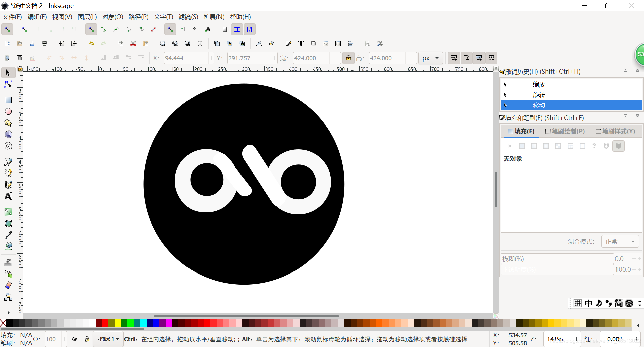Image resolution: width=644 pixels, height=347 pixels.
Task: Increase the X position value
Action: [x=211, y=58]
